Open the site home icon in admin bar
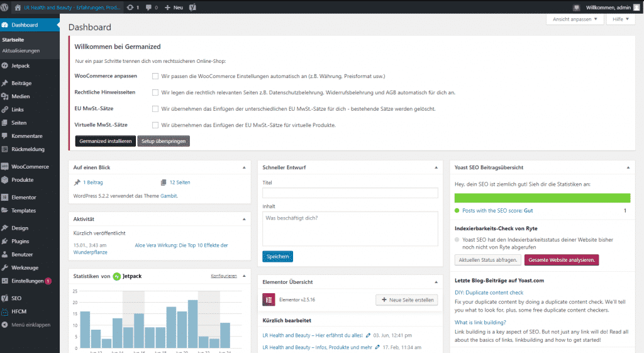This screenshot has height=353, width=644. pos(18,8)
